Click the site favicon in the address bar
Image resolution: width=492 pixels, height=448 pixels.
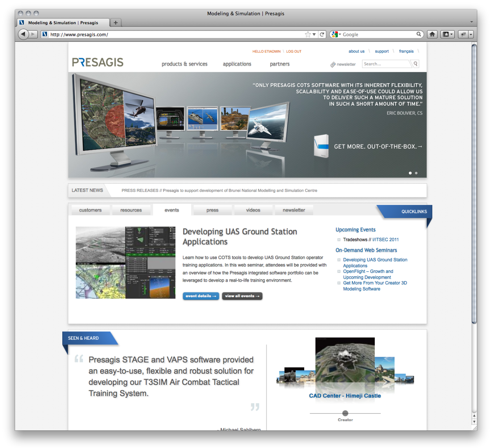tap(45, 34)
